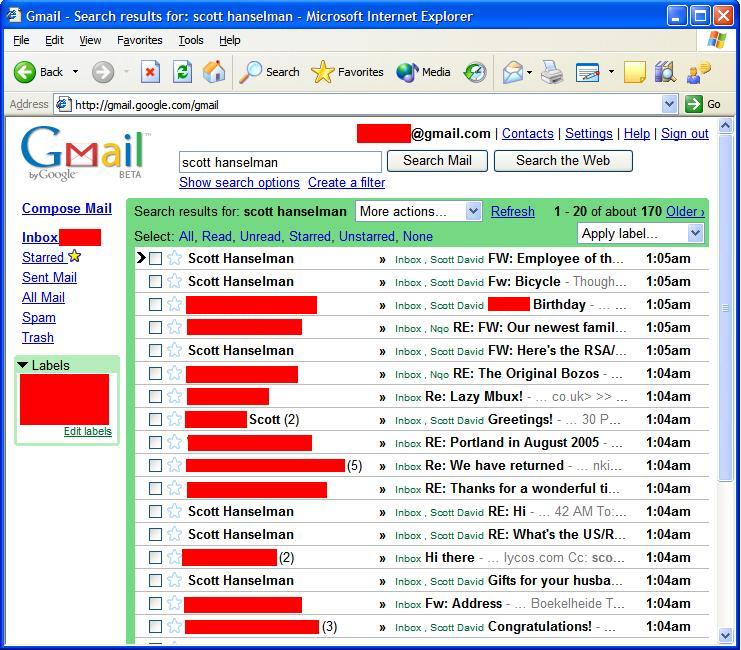Check the Fw: Bicycle message box
This screenshot has height=650, width=741.
155,282
